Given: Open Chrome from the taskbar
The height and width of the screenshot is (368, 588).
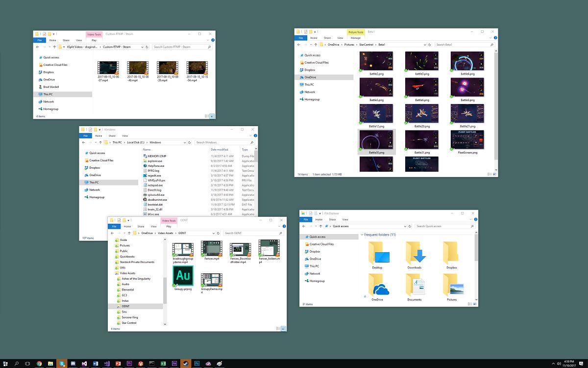Looking at the screenshot, I should coord(39,364).
